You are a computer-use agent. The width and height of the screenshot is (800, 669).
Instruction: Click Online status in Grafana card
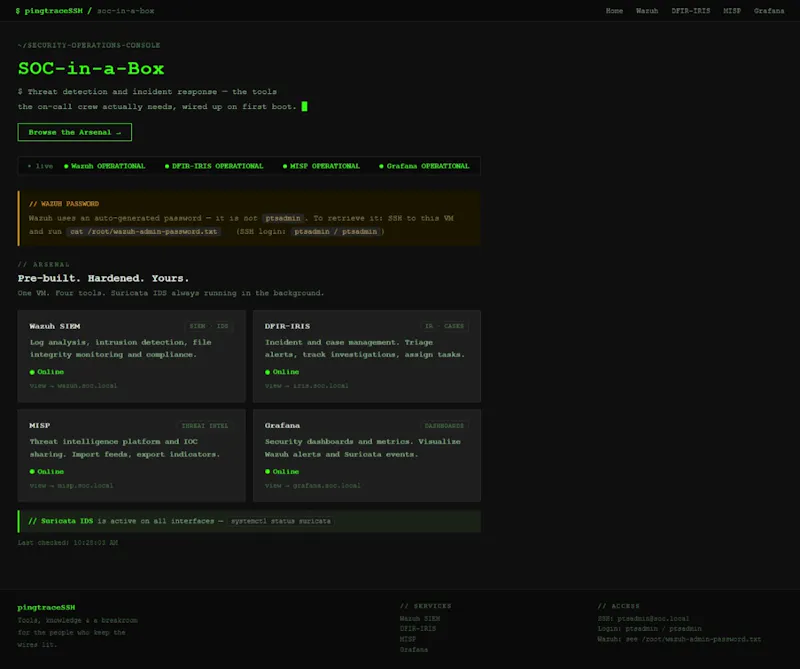tap(282, 472)
